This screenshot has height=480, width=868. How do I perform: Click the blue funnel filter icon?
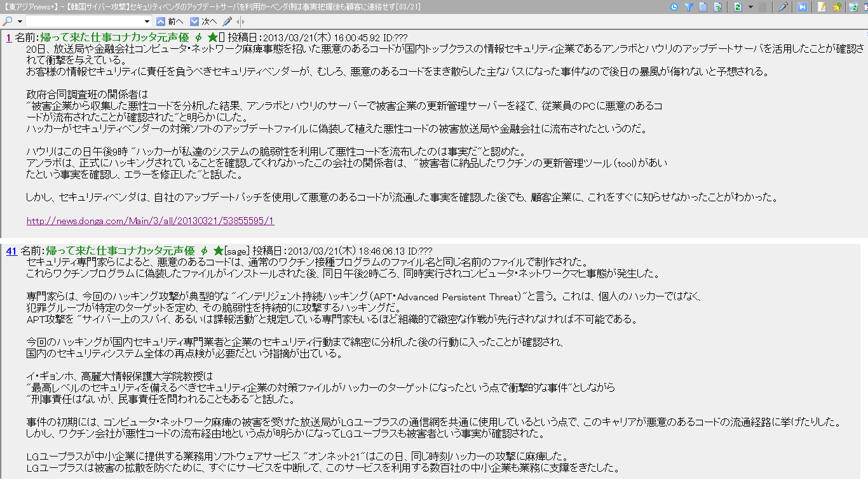(688, 7)
